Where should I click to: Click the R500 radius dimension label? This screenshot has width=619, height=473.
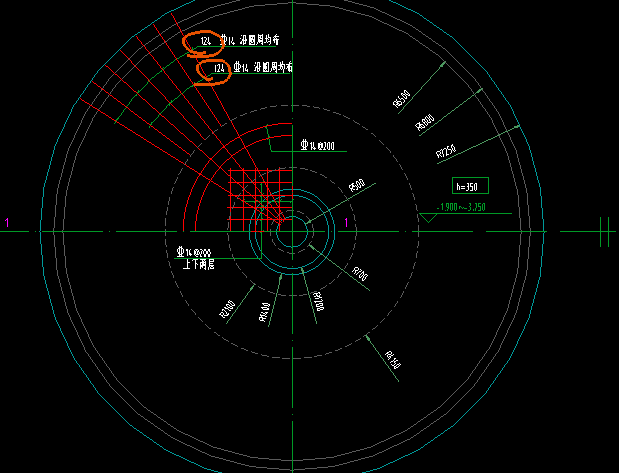pyautogui.click(x=357, y=186)
